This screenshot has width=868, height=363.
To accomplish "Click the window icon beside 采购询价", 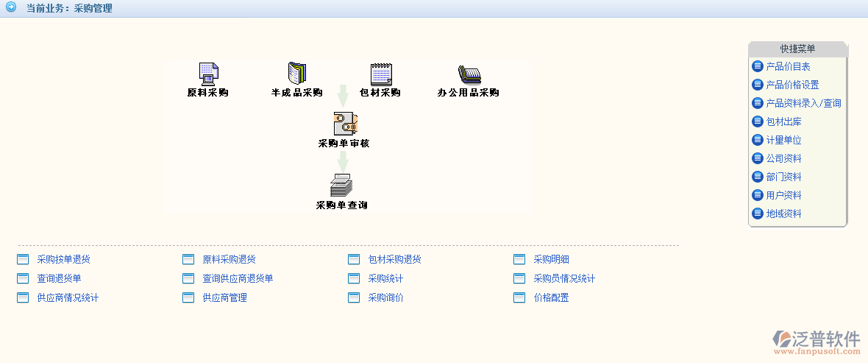I will point(354,297).
